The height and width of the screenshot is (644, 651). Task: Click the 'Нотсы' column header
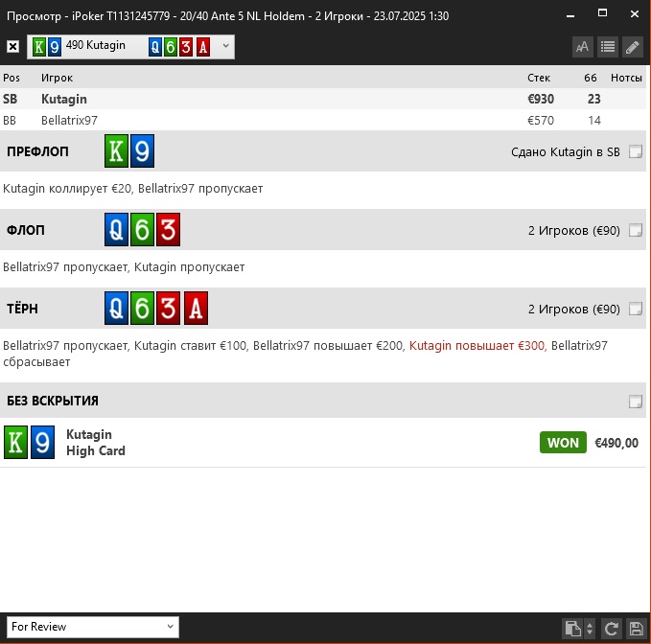click(626, 78)
